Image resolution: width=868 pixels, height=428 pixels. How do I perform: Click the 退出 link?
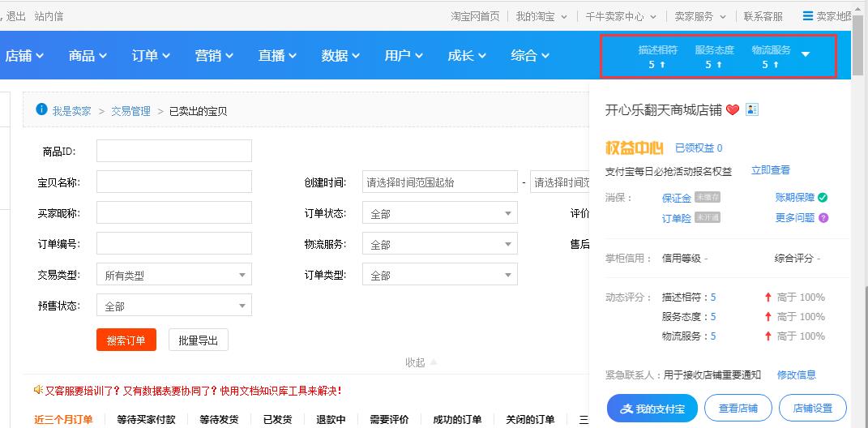pos(16,16)
